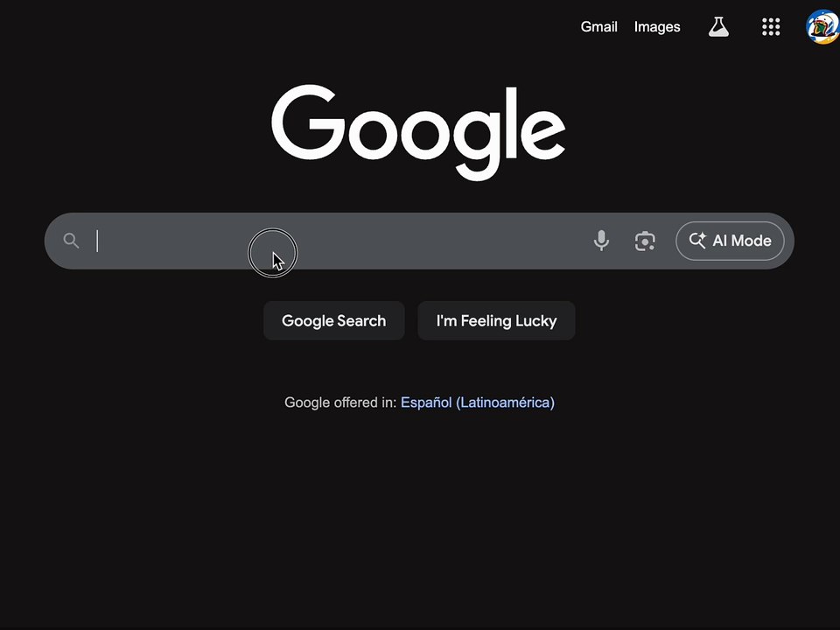Open the Google account profile avatar
The width and height of the screenshot is (840, 630).
822,26
